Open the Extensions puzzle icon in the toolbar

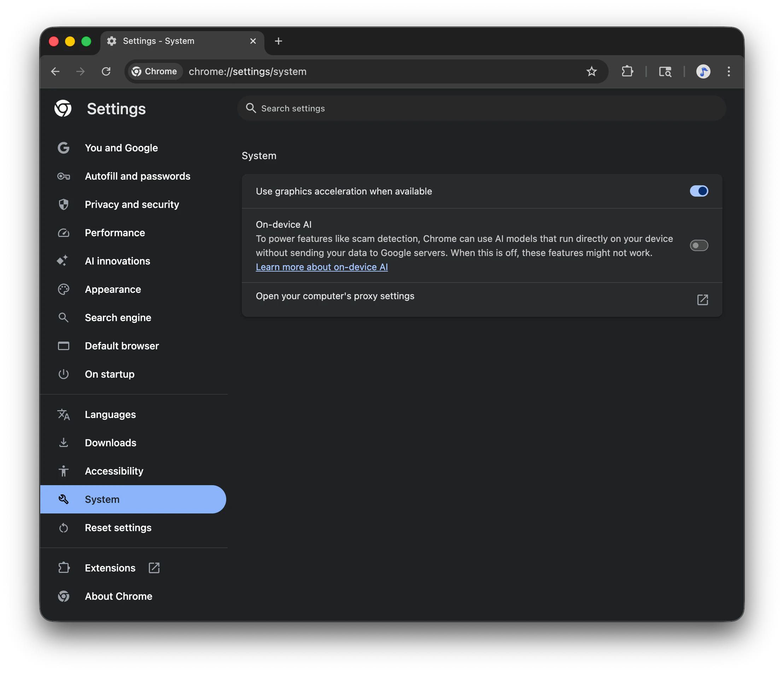(x=627, y=71)
